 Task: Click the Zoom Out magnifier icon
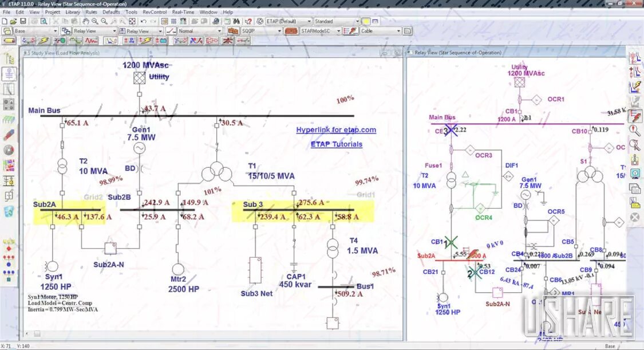104,21
